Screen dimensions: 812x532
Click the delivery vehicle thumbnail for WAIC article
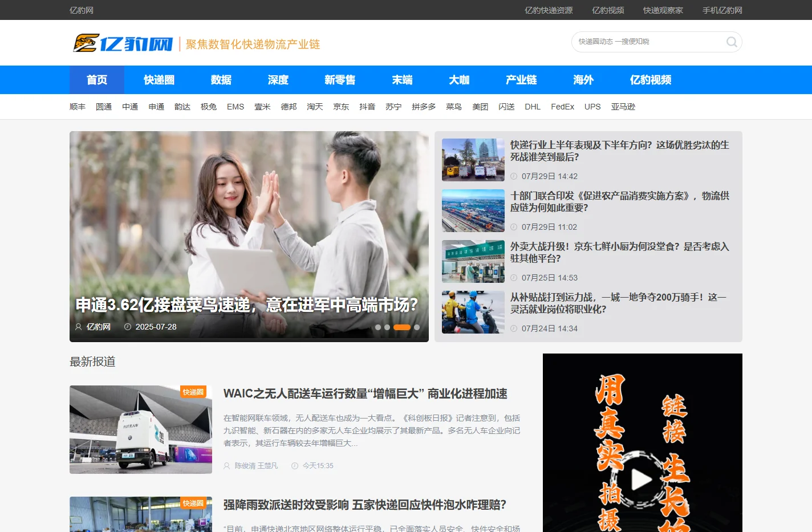141,429
